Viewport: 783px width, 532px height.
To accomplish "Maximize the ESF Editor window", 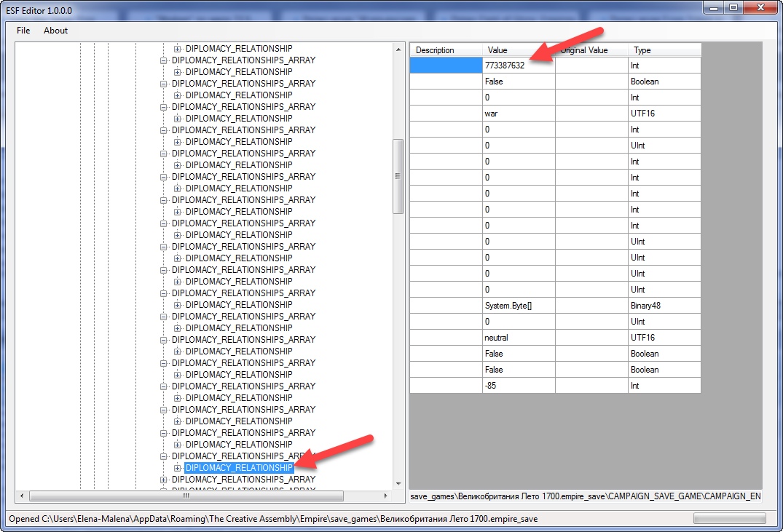I will [733, 7].
